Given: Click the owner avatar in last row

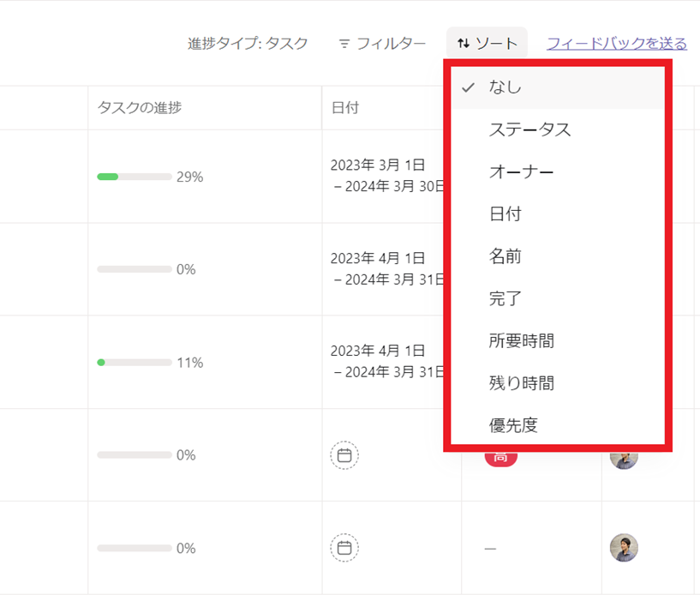Looking at the screenshot, I should pyautogui.click(x=624, y=547).
